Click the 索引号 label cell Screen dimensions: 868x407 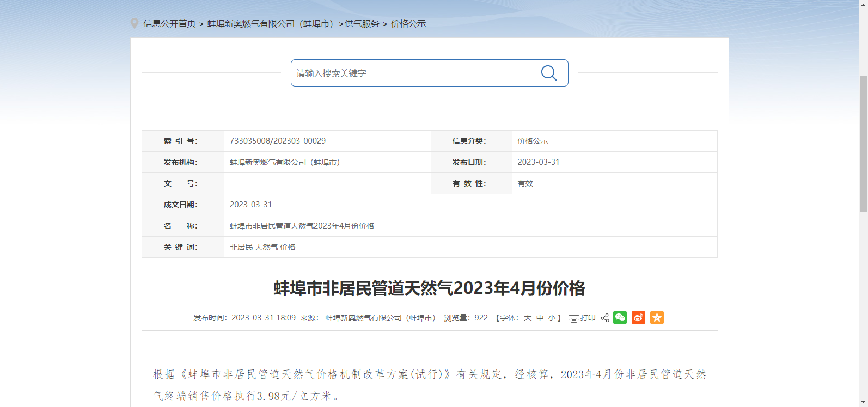183,141
